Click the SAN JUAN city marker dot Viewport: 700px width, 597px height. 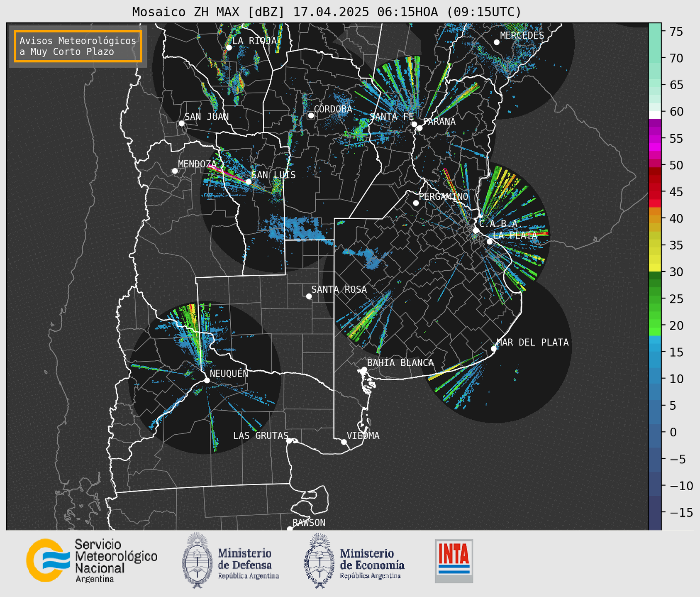tap(181, 123)
